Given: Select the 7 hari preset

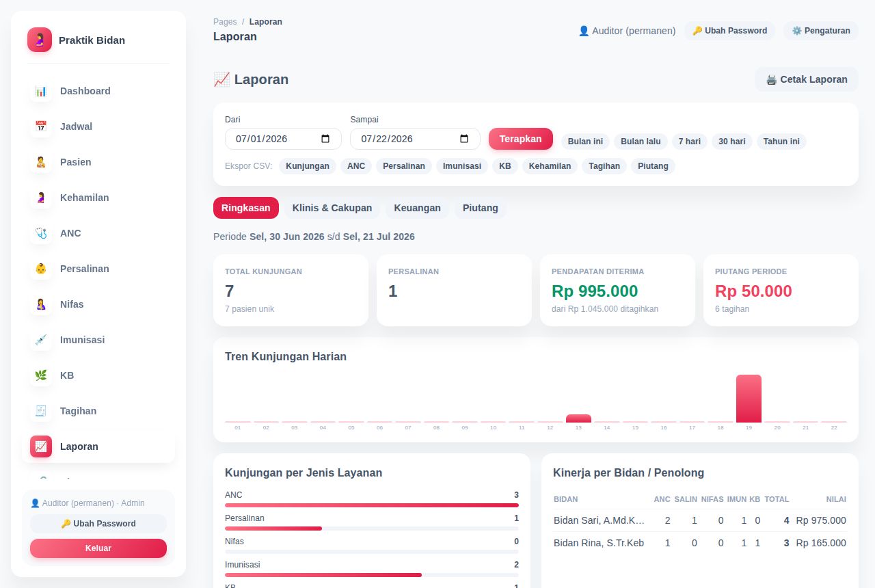Looking at the screenshot, I should click(x=690, y=142).
